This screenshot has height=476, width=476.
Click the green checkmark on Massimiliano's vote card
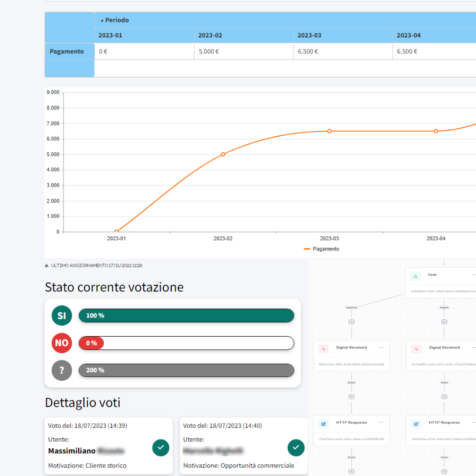pos(161,448)
